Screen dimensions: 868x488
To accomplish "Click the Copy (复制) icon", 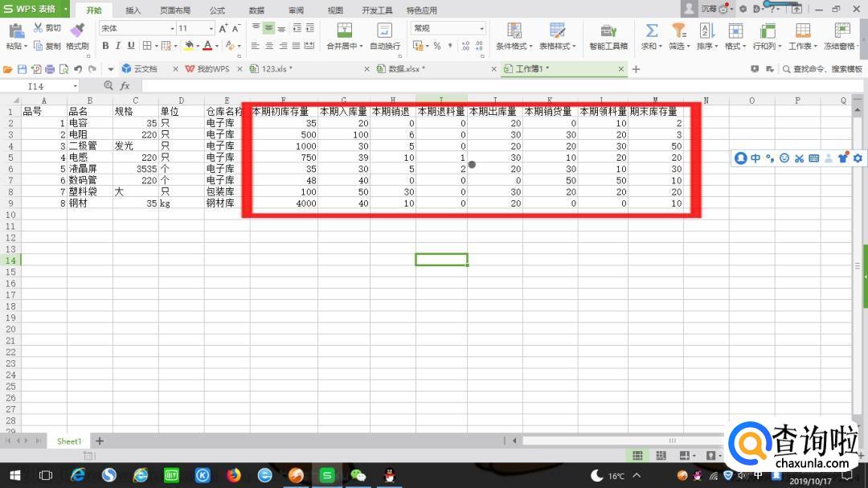I will pos(39,46).
